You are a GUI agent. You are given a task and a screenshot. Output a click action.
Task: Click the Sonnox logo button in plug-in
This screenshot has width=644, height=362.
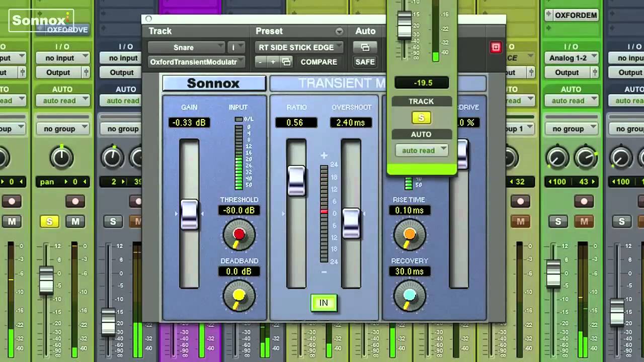point(213,83)
